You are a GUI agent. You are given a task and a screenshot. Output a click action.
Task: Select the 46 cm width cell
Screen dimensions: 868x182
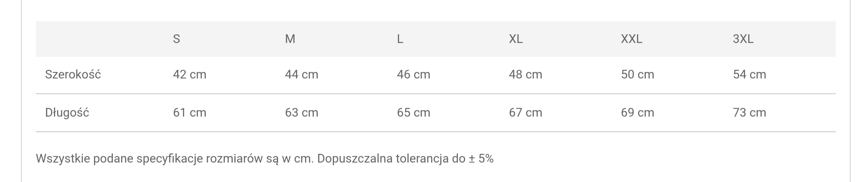(414, 75)
